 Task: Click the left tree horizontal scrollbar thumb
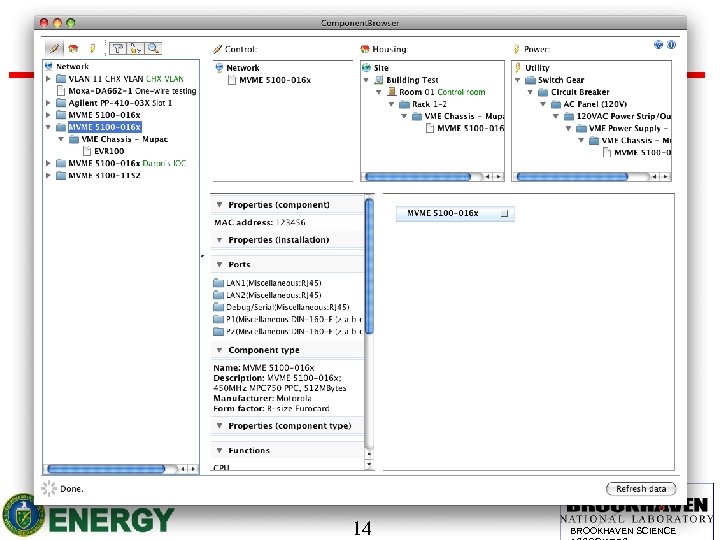(x=106, y=469)
